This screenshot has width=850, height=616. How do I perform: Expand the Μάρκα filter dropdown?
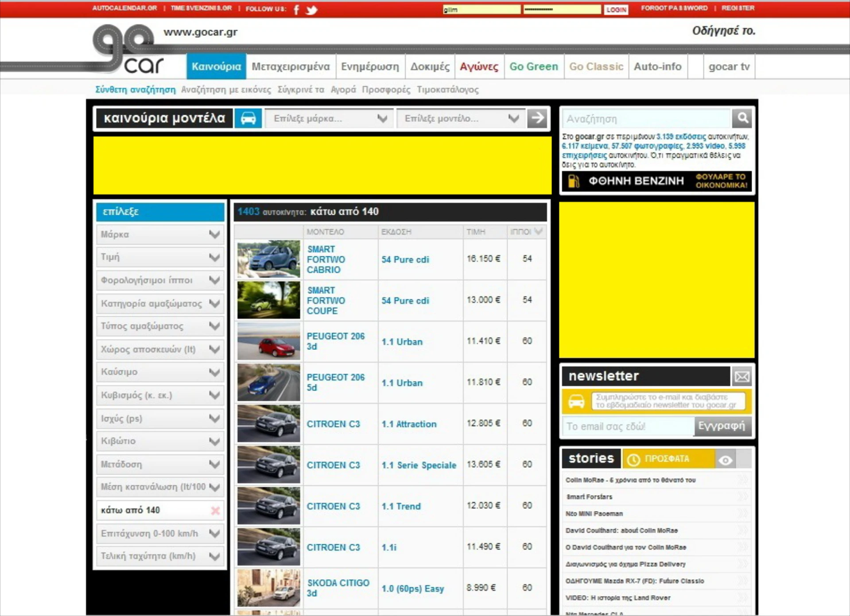pos(160,234)
